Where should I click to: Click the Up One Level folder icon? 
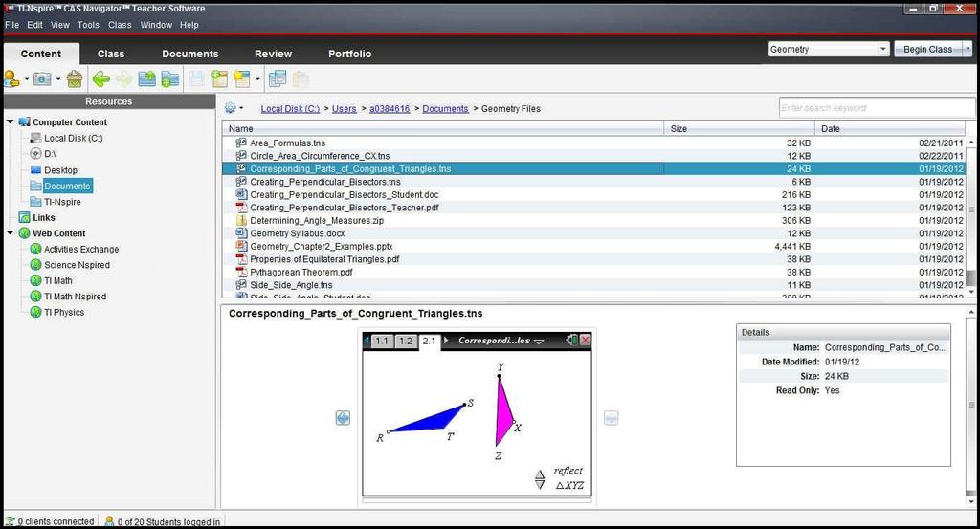point(146,78)
